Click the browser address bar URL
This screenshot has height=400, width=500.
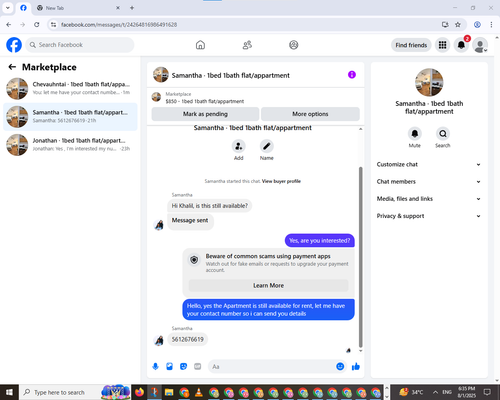[x=119, y=25]
